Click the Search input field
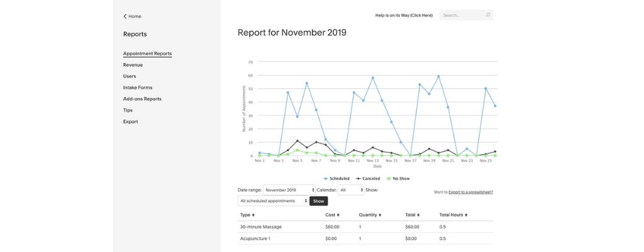644x252 pixels. click(x=462, y=15)
